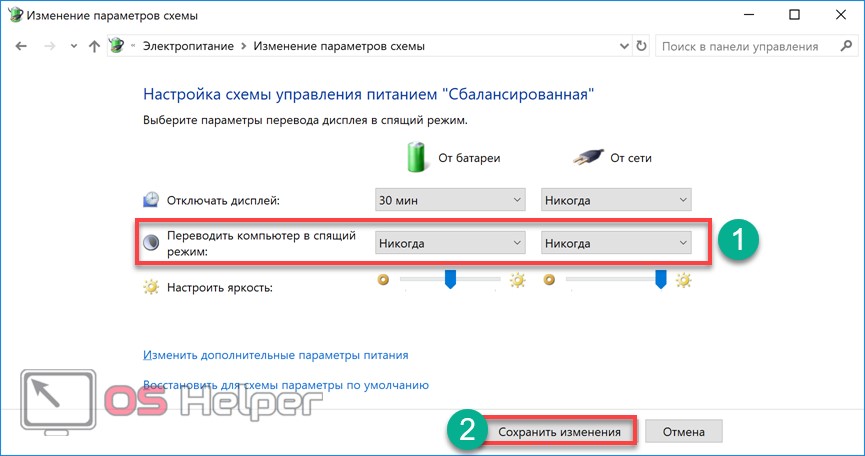Open plugged-in Отключать дисплей dropdown showing Никогда

(x=616, y=200)
